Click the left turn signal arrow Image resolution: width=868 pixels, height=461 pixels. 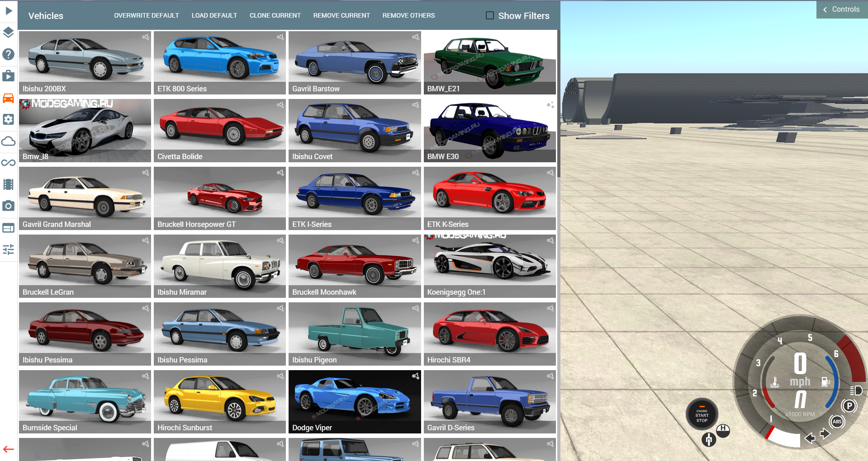(x=810, y=437)
